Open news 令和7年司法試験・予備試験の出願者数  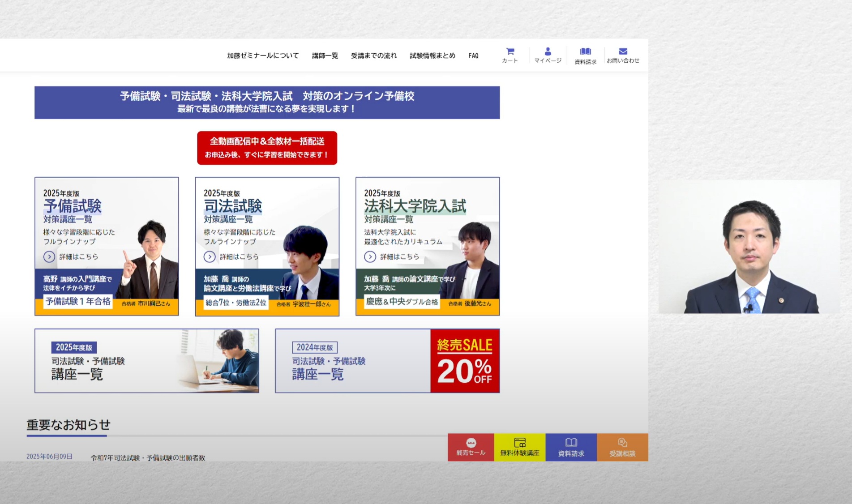coord(148,457)
